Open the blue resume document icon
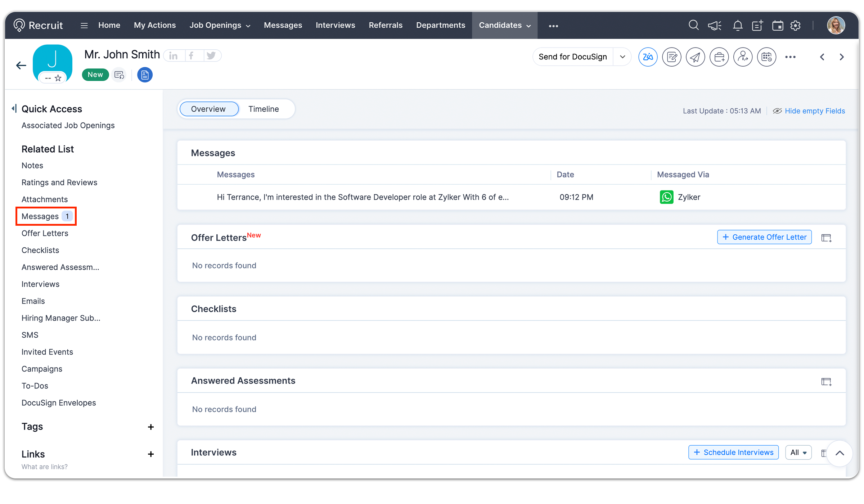The image size is (864, 504). tap(145, 75)
